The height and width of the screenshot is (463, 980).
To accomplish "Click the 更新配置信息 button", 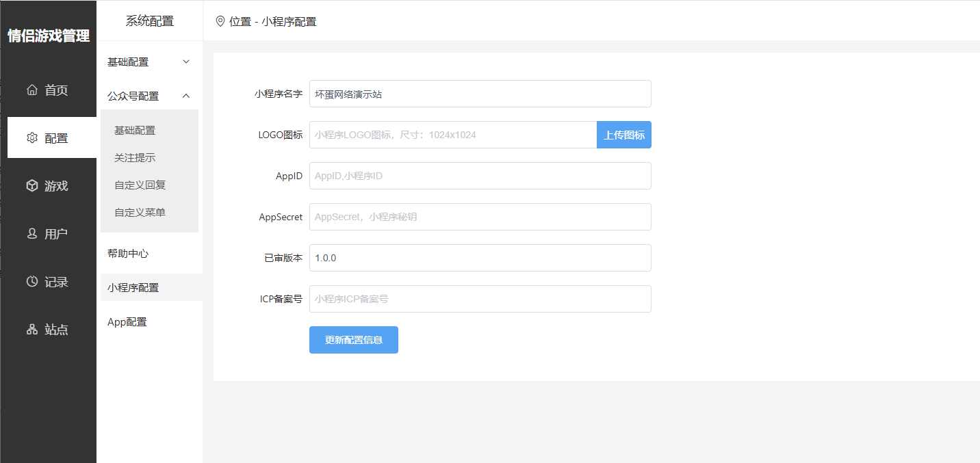I will point(354,340).
